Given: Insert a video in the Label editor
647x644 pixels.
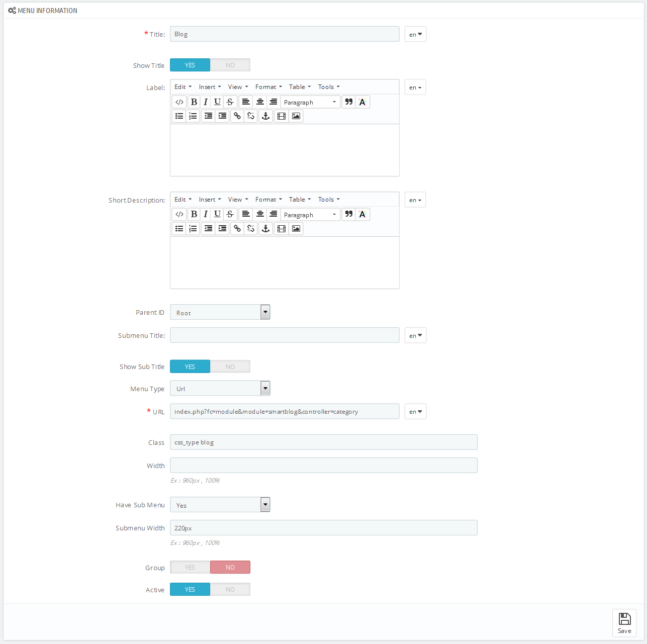Looking at the screenshot, I should [x=282, y=116].
